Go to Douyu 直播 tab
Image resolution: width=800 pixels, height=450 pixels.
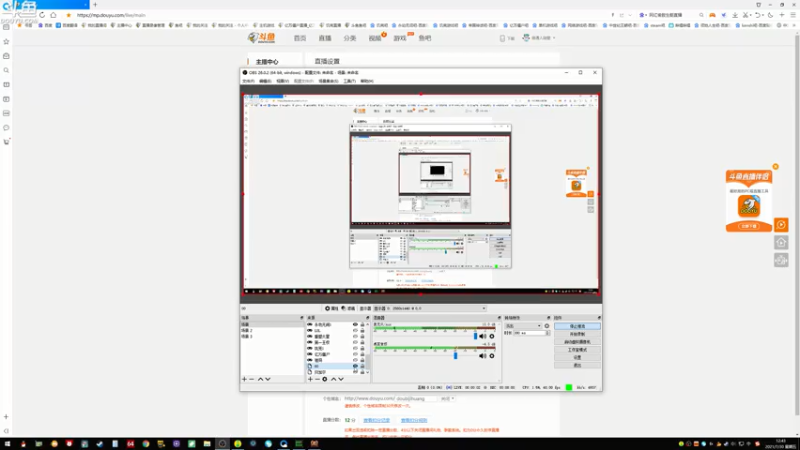pyautogui.click(x=325, y=38)
